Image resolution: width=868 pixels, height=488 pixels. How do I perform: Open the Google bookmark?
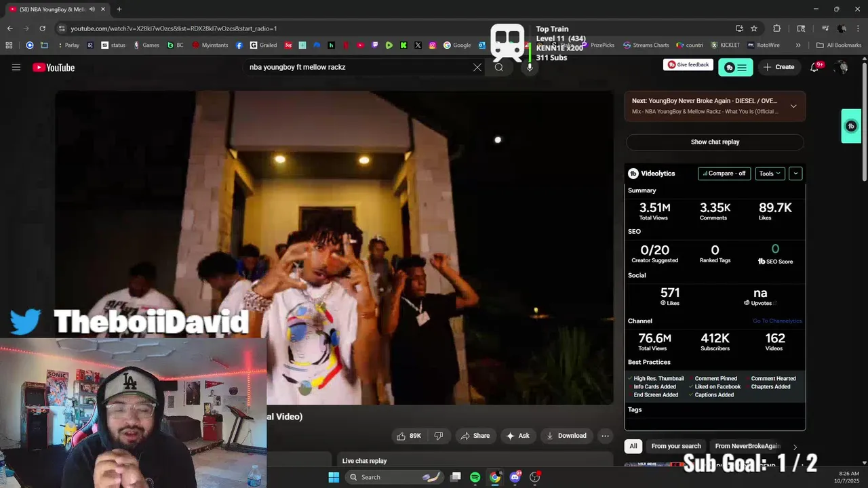[458, 45]
